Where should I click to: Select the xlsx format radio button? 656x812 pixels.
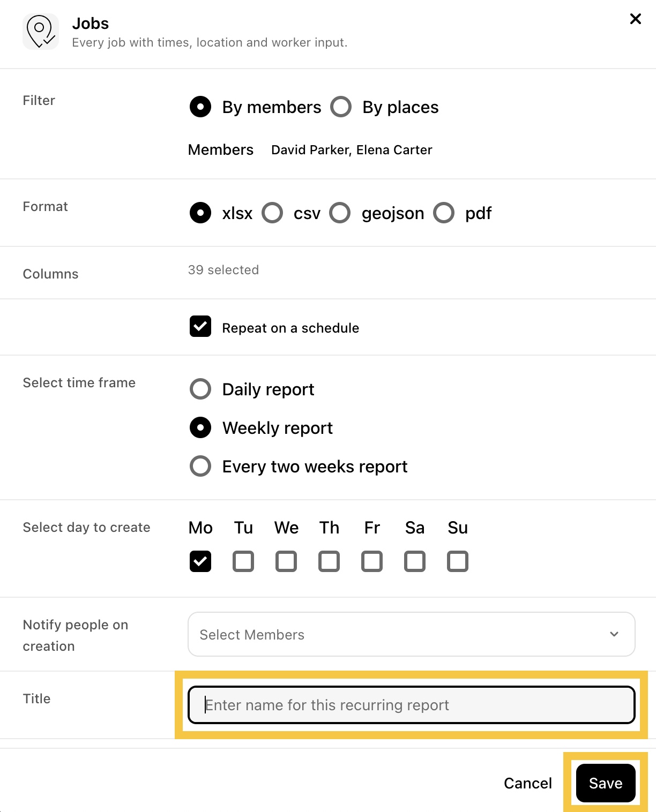(x=200, y=213)
